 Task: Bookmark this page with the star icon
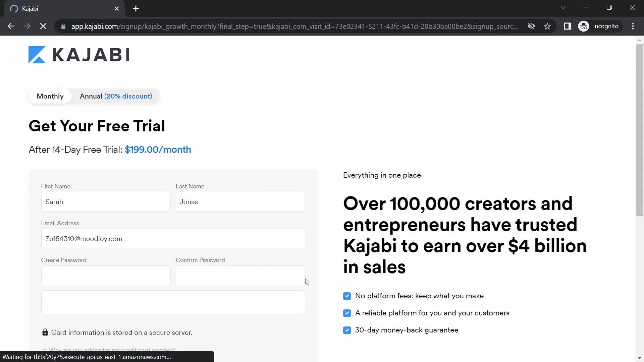tap(547, 26)
